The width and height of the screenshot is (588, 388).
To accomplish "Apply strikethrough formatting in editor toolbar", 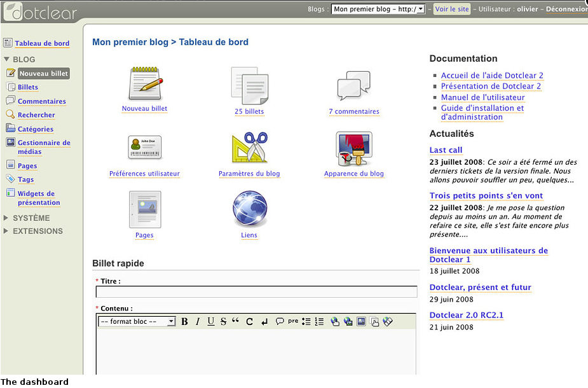I will tap(224, 322).
